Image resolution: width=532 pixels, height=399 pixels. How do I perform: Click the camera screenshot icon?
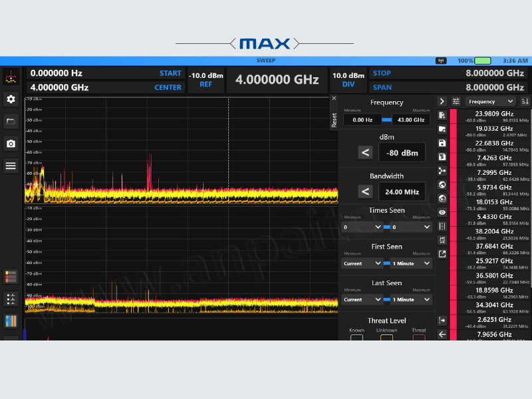[x=11, y=144]
